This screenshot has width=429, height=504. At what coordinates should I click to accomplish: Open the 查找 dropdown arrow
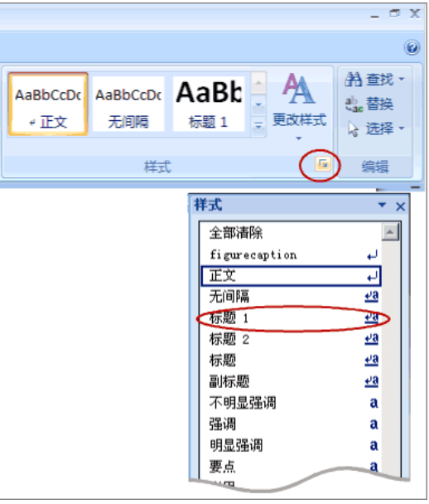pos(402,79)
